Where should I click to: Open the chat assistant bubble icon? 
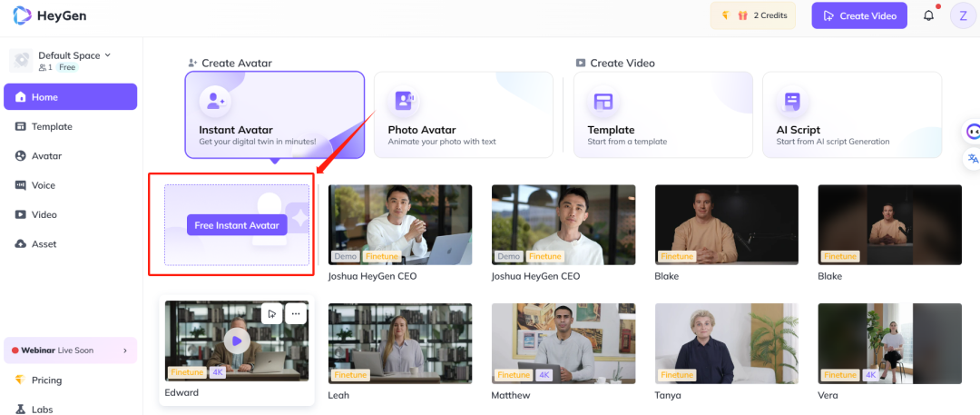(x=973, y=132)
